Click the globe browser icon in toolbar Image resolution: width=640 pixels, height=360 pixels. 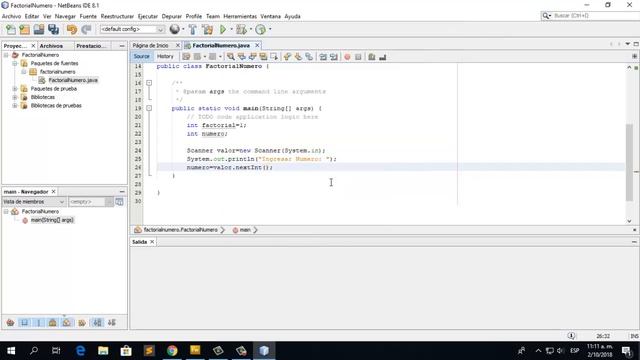pos(175,29)
